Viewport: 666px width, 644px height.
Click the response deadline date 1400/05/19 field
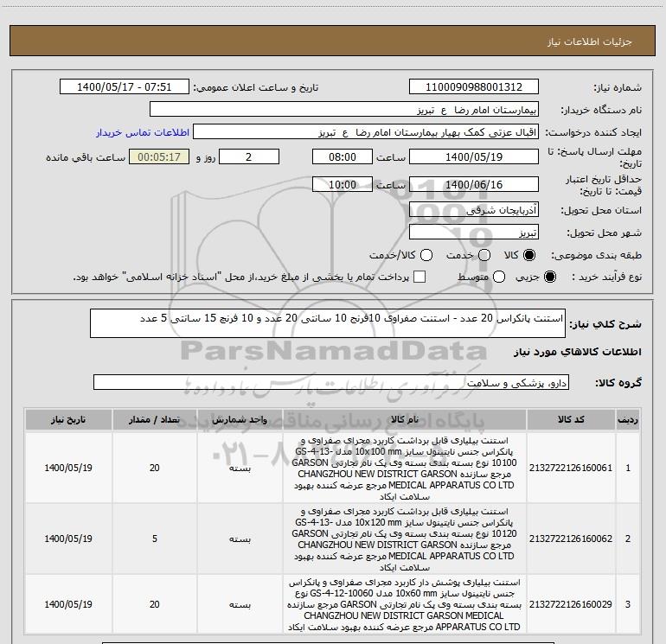[474, 157]
